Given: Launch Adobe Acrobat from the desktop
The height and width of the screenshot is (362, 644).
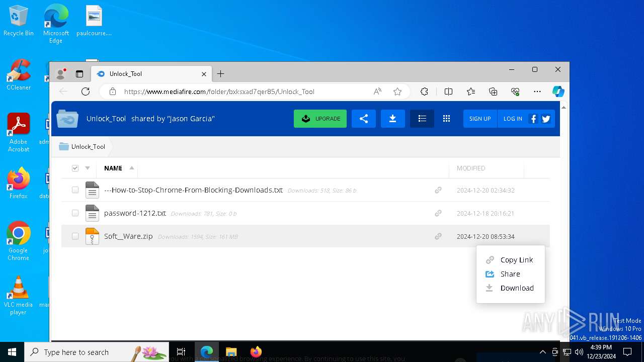Looking at the screenshot, I should pos(19,133).
